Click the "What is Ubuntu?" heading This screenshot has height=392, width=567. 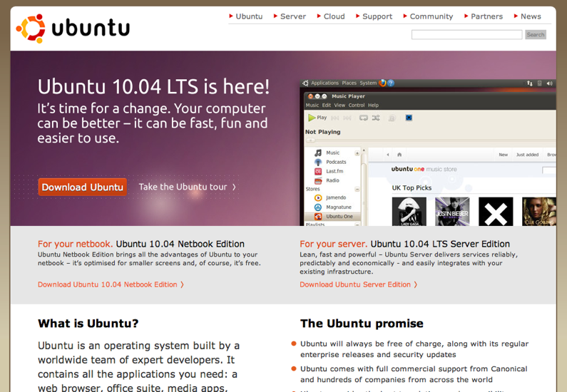pyautogui.click(x=88, y=324)
